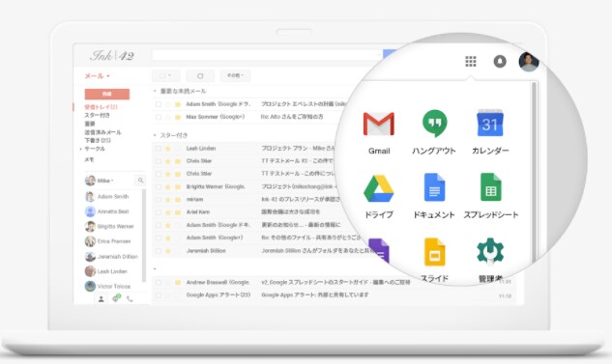Open Hangouts conversations icon below chat list
This screenshot has width=612, height=364.
click(x=116, y=298)
